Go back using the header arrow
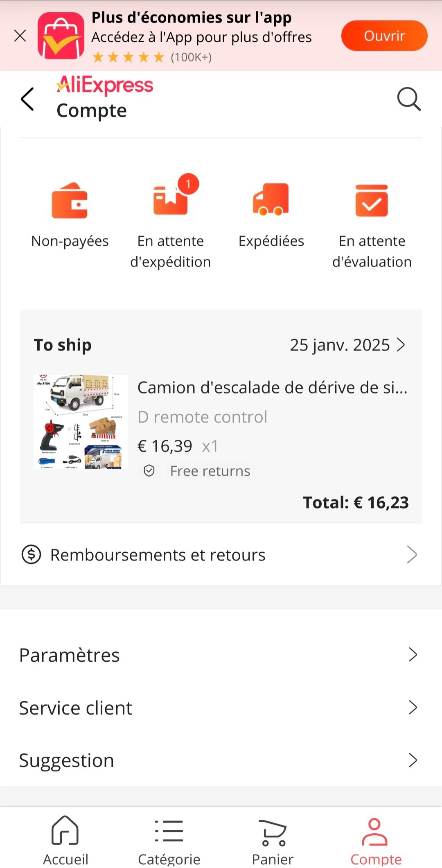This screenshot has height=868, width=442. [x=27, y=99]
